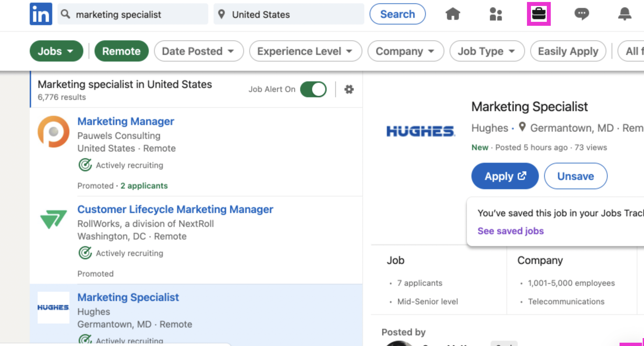Screen dimensions: 644x346
Task: Toggle the Remote filter pill
Action: [121, 51]
